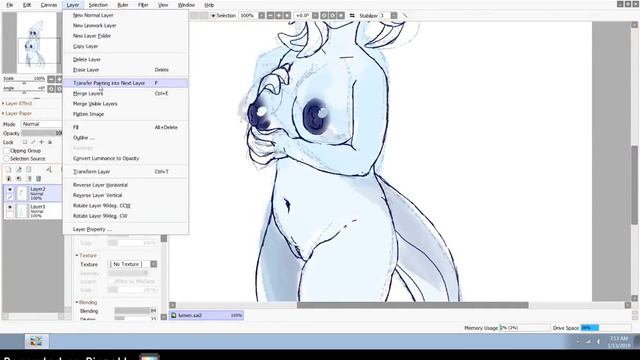The image size is (640, 360).
Task: Click zoom plus button in top toolbar
Action: pos(279,16)
